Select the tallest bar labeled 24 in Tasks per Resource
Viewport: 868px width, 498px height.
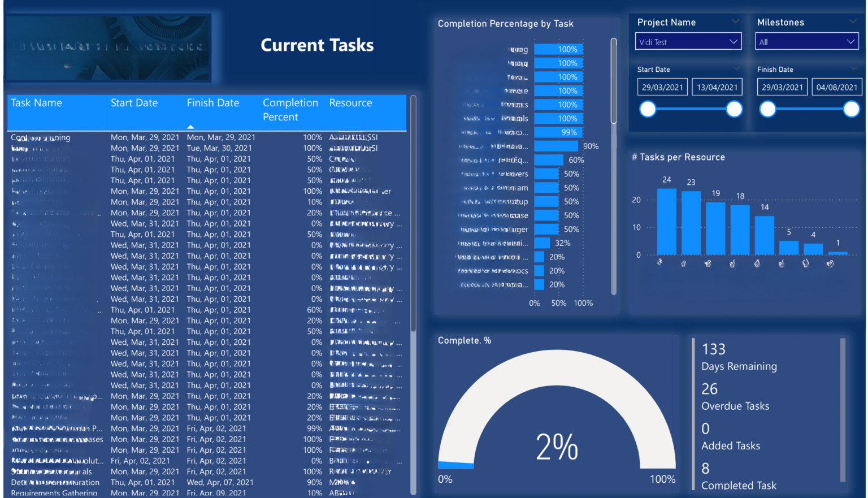(666, 220)
